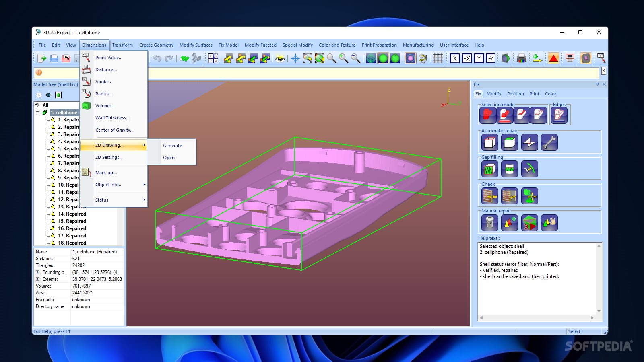Switch to the Modify tab in Fix panel
Screen dimensions: 644x362
click(494, 94)
